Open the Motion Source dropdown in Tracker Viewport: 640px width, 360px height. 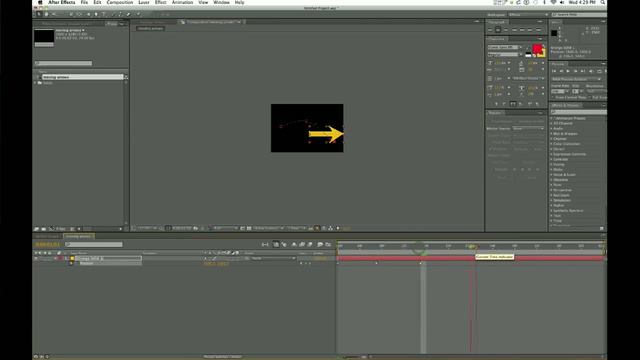(529, 128)
